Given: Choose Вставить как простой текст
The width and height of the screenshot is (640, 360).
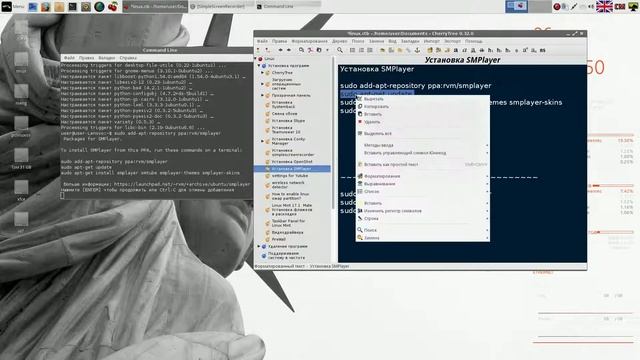Looking at the screenshot, I should [422, 164].
